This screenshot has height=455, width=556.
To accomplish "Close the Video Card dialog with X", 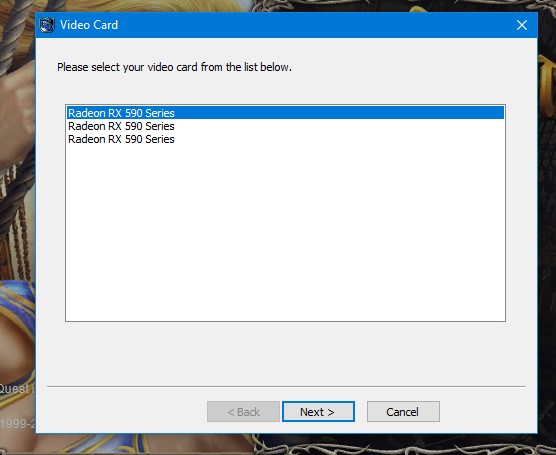I will (x=522, y=25).
